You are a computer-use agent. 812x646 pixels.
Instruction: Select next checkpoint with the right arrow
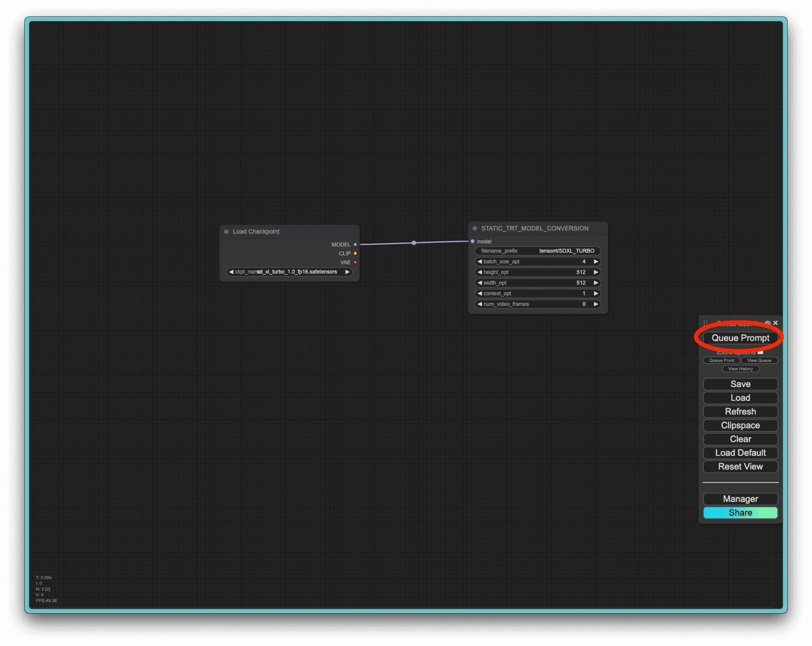click(x=347, y=272)
